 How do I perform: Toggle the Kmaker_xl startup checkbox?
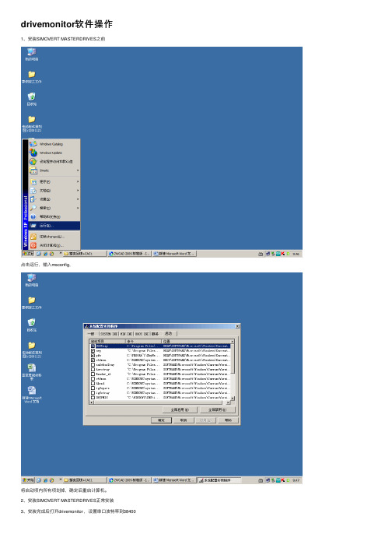(x=93, y=374)
